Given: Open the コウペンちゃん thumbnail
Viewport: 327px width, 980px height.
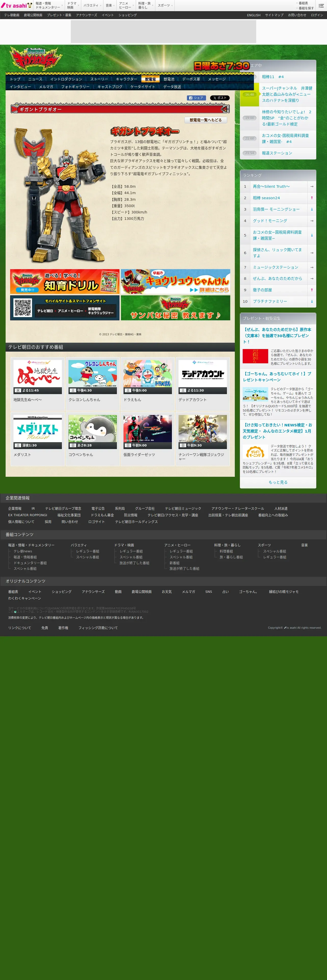Looking at the screenshot, I should tap(92, 432).
